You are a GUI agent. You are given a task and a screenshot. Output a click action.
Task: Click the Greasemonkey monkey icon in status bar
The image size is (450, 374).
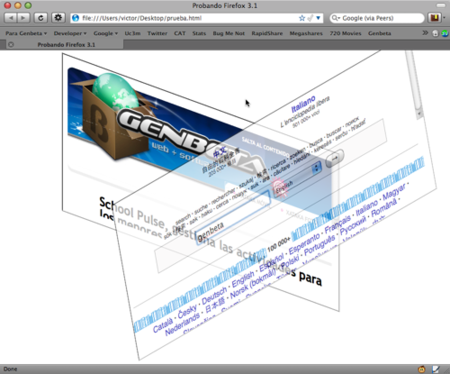pyautogui.click(x=422, y=369)
